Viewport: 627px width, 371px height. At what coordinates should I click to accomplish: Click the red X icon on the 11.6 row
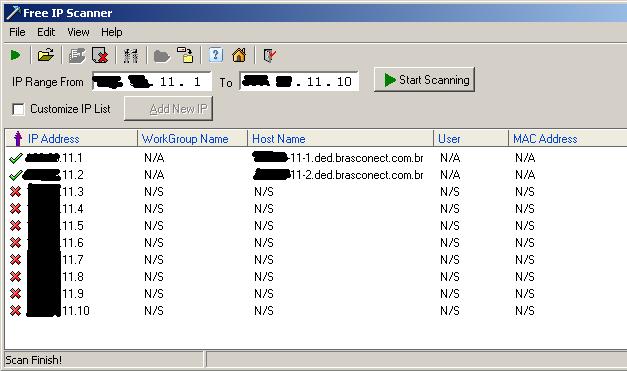(x=16, y=243)
